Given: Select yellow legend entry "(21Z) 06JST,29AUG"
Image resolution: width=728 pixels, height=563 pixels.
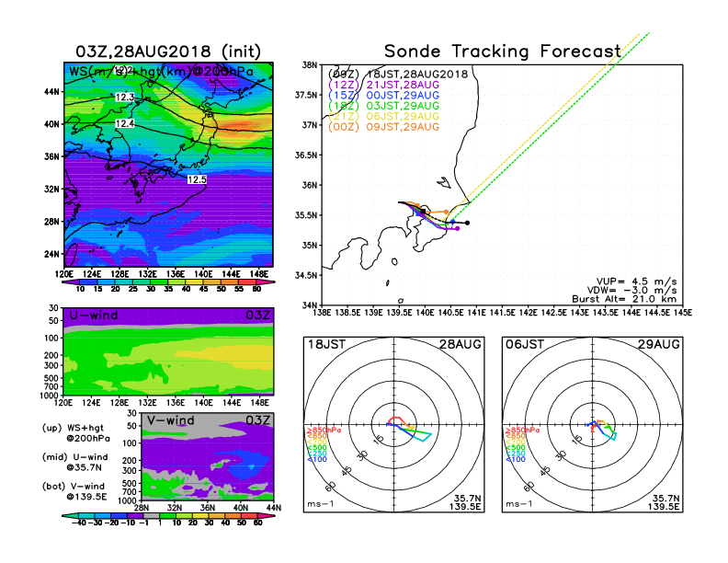Looking at the screenshot, I should tap(383, 117).
